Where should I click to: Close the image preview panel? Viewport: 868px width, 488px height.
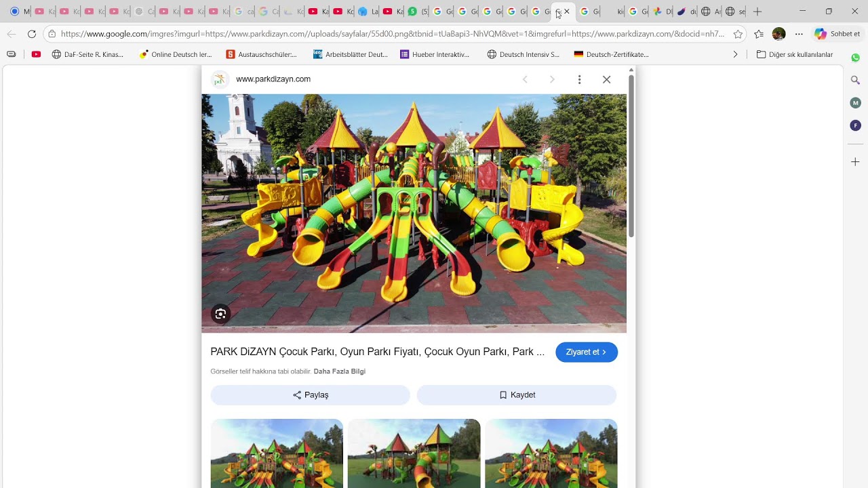pyautogui.click(x=606, y=79)
